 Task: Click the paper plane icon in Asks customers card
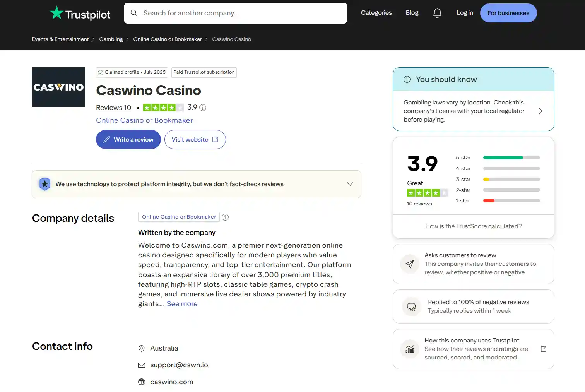point(410,264)
